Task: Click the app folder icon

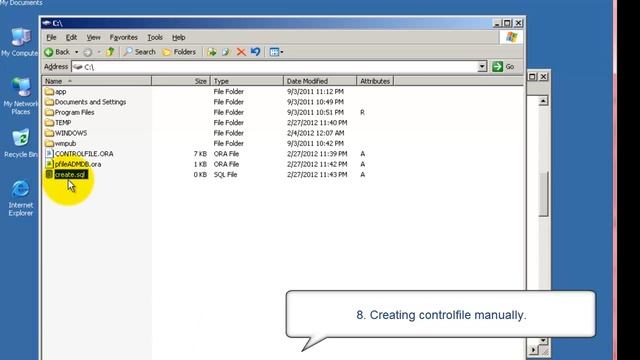Action: (49, 91)
